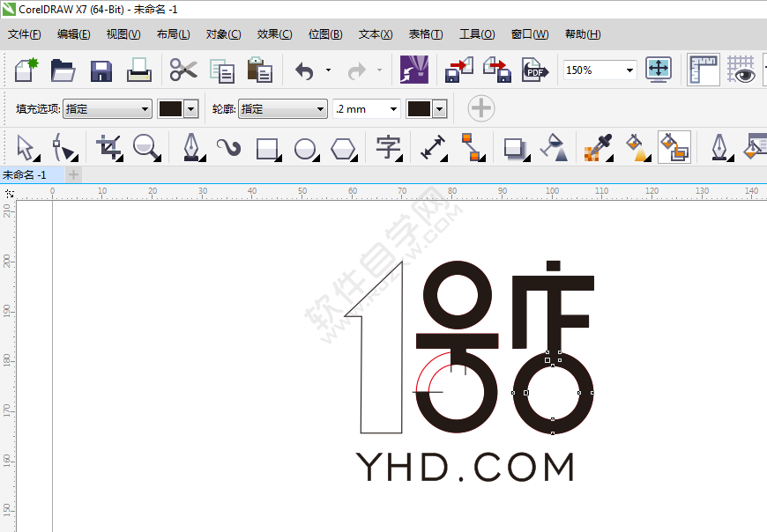Image resolution: width=767 pixels, height=532 pixels.
Task: Open the fill color picker arrow
Action: (x=191, y=109)
